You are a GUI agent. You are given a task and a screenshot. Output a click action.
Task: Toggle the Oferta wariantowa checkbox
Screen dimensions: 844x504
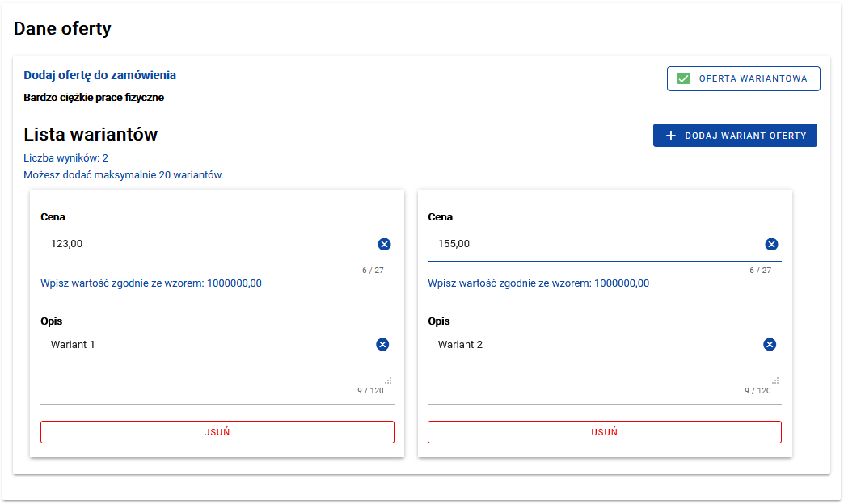pos(684,78)
